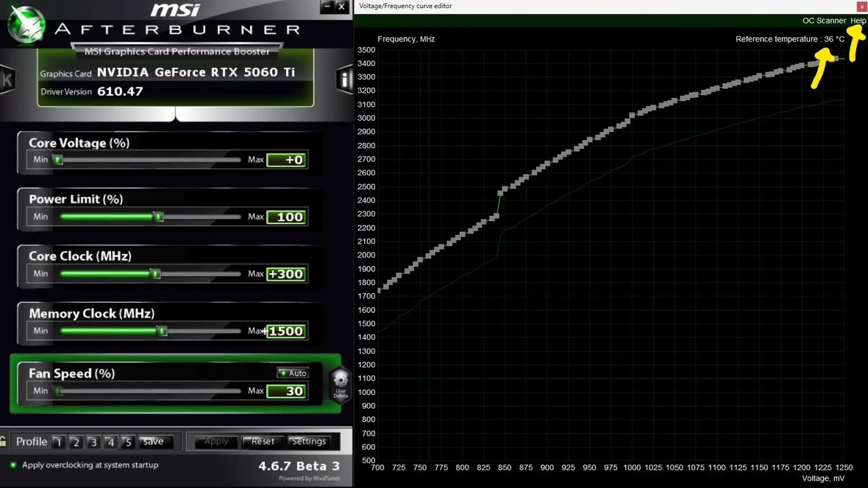Select profile slot 5

click(x=128, y=441)
